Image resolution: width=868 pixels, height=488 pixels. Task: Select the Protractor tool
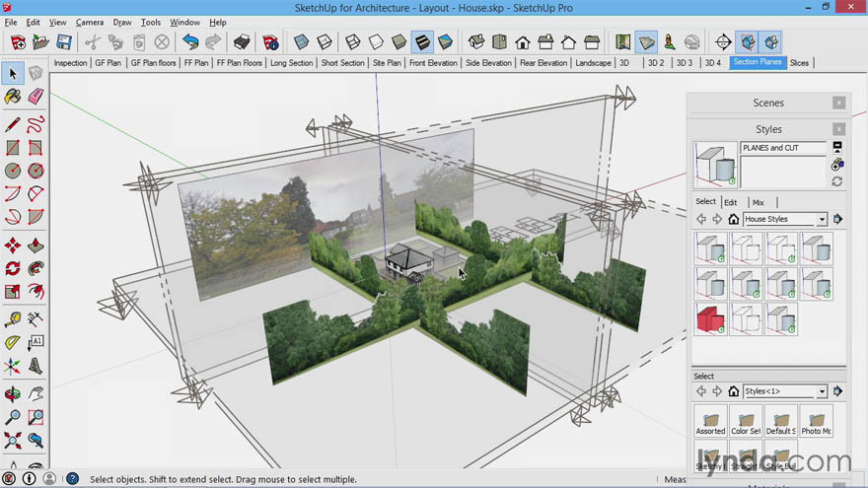point(13,342)
